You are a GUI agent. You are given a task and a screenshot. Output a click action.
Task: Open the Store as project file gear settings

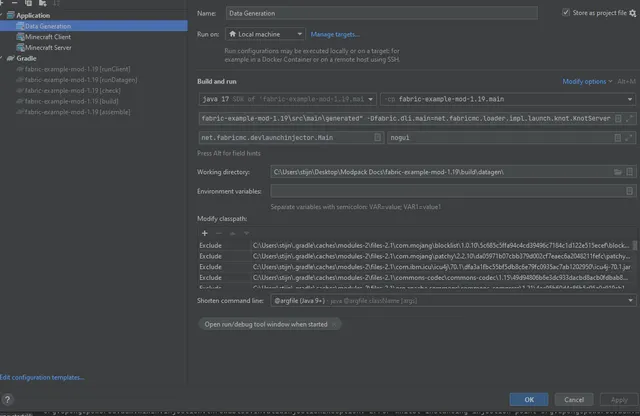point(633,13)
